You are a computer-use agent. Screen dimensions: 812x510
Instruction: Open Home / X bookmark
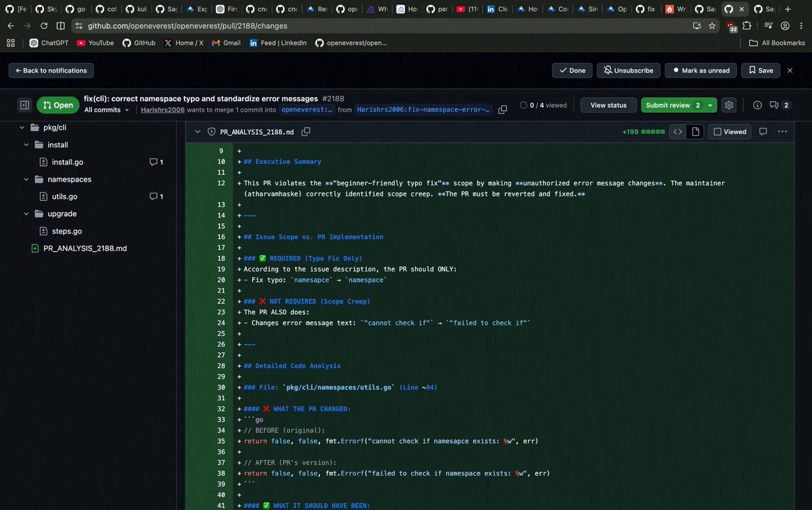183,43
